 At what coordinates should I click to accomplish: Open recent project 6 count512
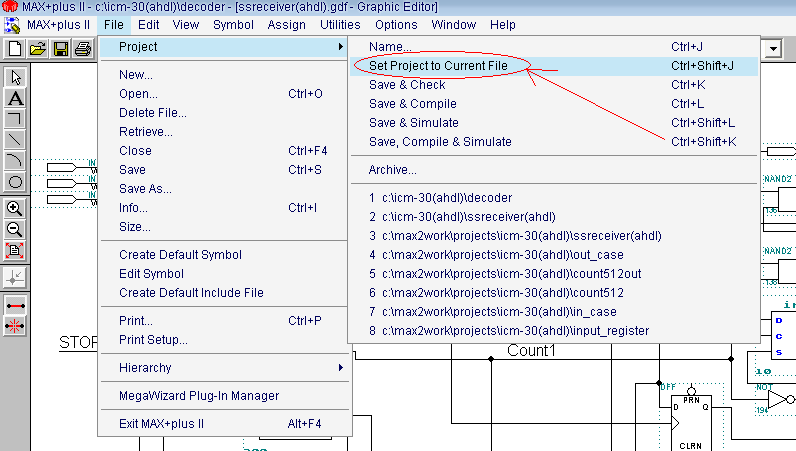point(554,293)
